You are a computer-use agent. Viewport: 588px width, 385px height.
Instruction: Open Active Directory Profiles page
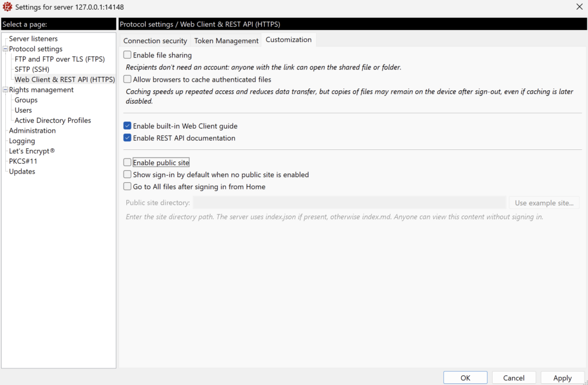(53, 120)
